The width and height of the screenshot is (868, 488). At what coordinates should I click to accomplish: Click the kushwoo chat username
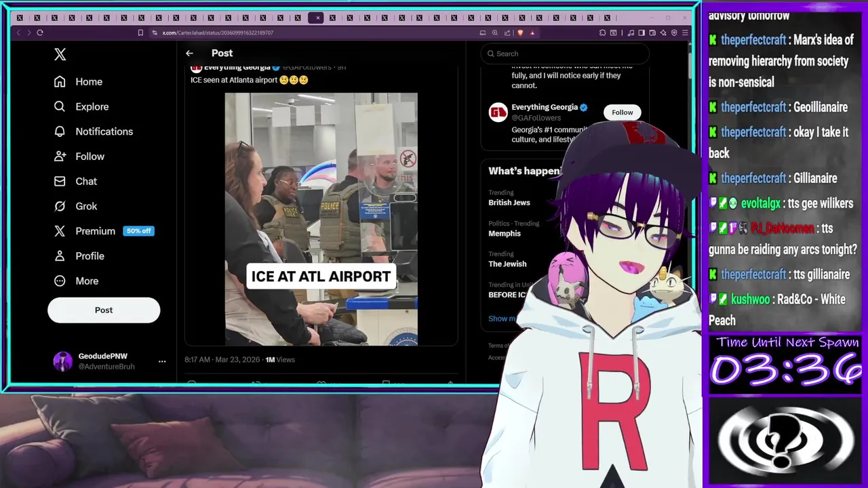(x=750, y=300)
